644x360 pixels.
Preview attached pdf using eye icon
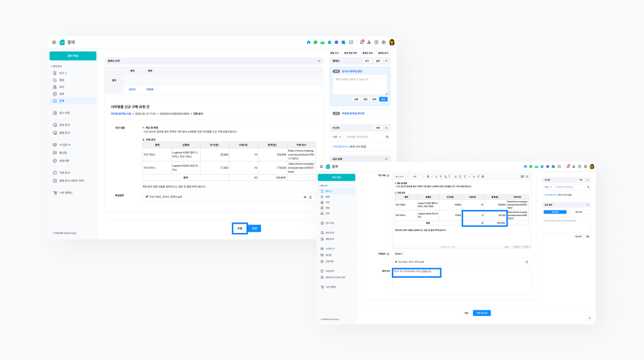pyautogui.click(x=305, y=197)
